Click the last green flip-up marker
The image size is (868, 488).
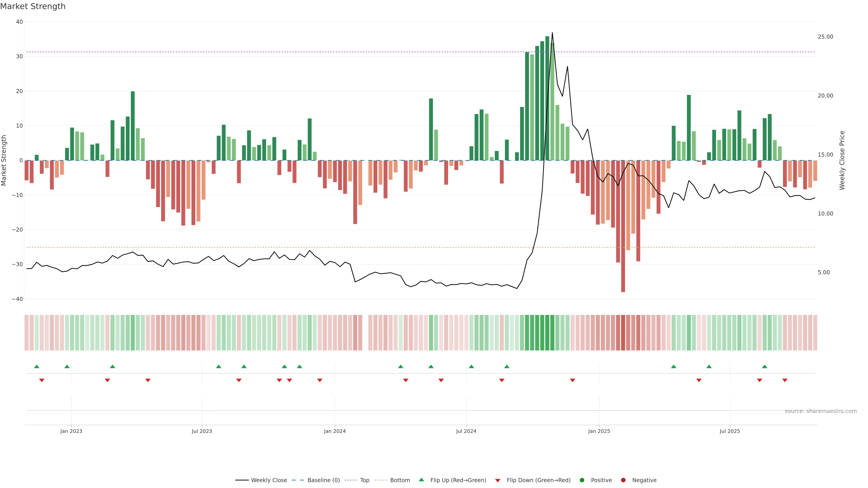pyautogui.click(x=764, y=366)
